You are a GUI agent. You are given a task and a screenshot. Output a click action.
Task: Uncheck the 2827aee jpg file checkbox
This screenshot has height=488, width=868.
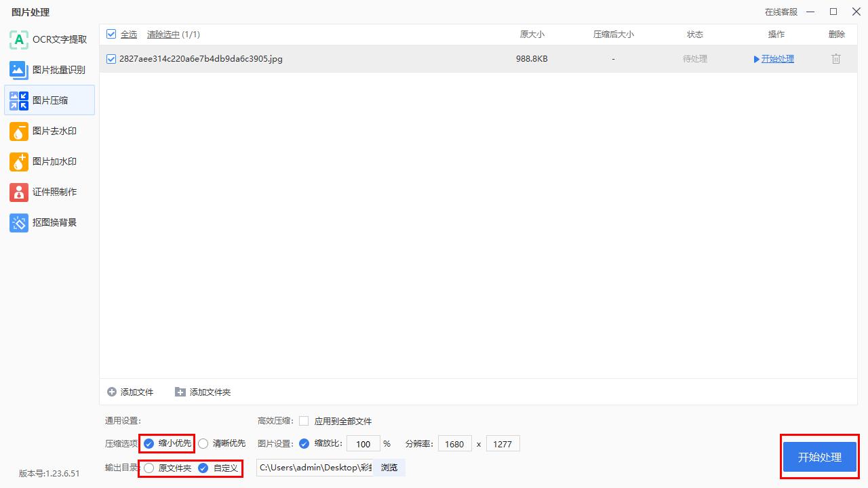111,58
